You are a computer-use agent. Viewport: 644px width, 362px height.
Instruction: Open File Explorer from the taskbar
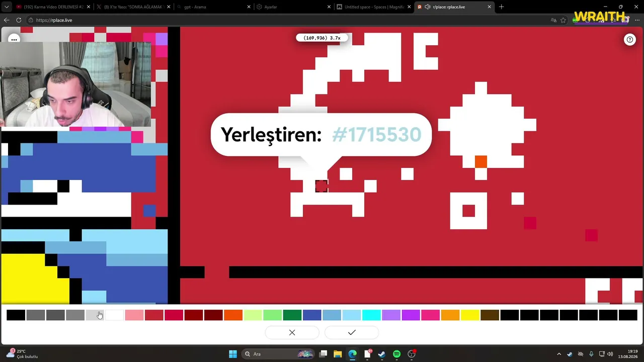(x=338, y=354)
